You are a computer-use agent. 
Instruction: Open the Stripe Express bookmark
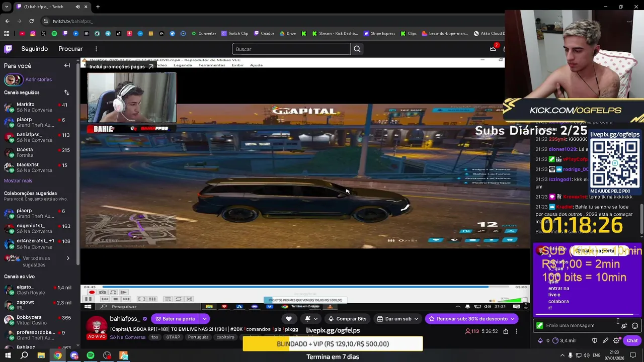pos(379,34)
